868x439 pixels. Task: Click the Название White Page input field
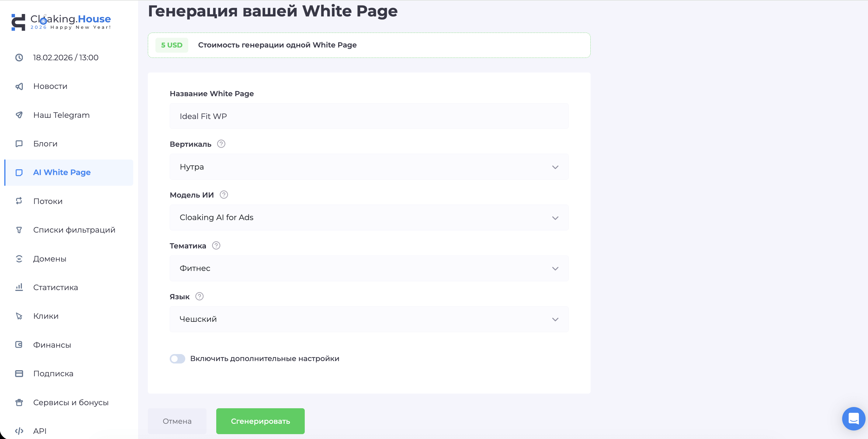(x=369, y=116)
